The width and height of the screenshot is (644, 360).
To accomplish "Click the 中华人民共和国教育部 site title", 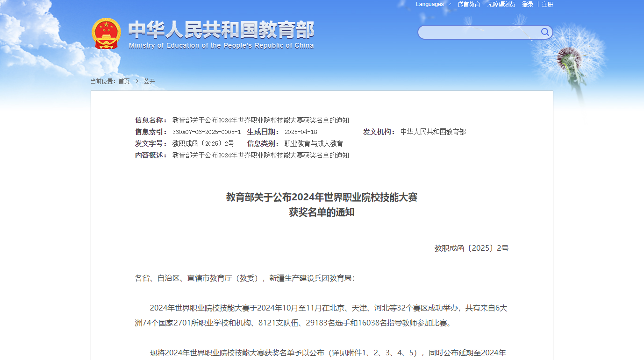I will [221, 30].
